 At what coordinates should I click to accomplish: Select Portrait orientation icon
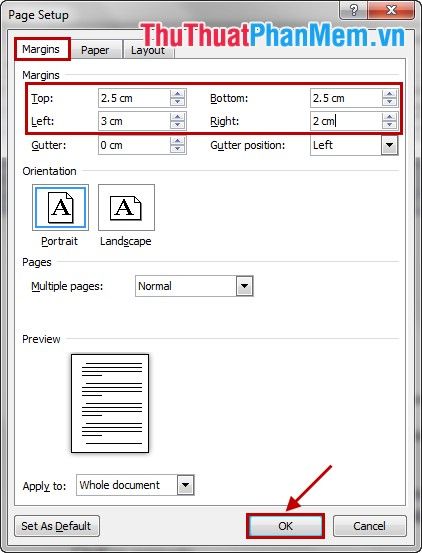pyautogui.click(x=60, y=207)
